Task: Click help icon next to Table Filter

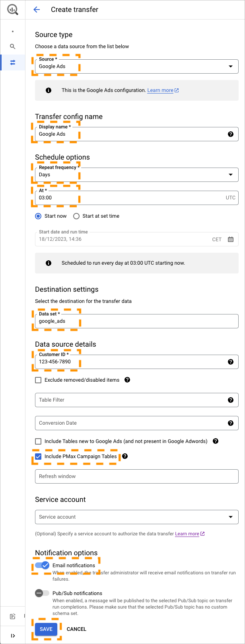Action: (231, 400)
